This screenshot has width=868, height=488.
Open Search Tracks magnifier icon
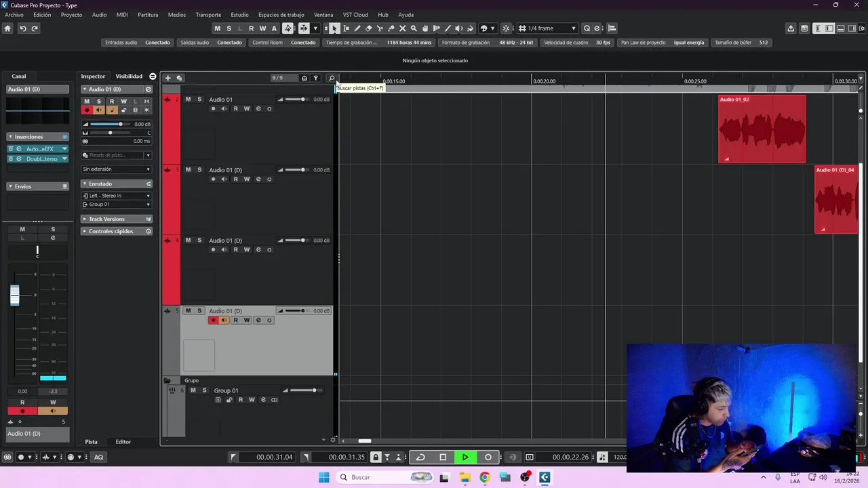point(332,78)
